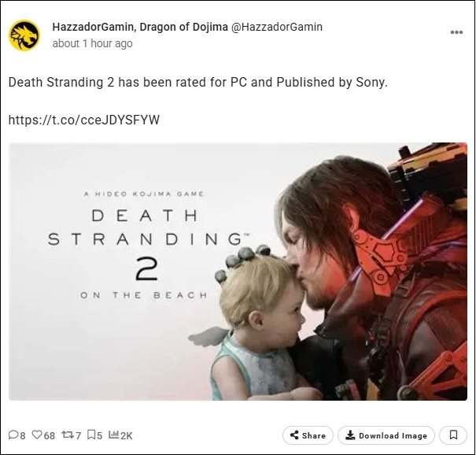Open the HazzadorGamin, Dragon of Dojima display name

pyautogui.click(x=140, y=27)
